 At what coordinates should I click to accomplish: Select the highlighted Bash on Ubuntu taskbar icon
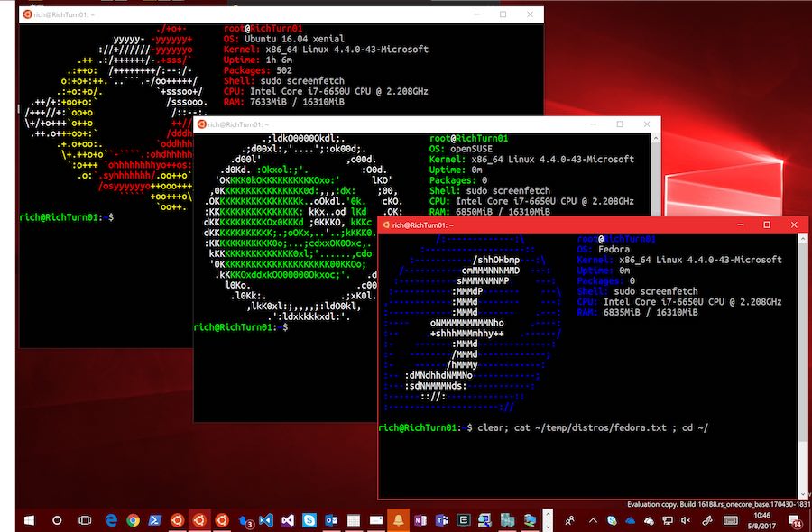199,520
